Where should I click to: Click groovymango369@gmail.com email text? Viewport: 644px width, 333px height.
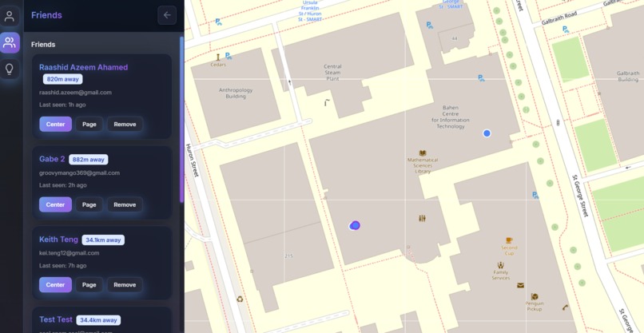click(80, 172)
